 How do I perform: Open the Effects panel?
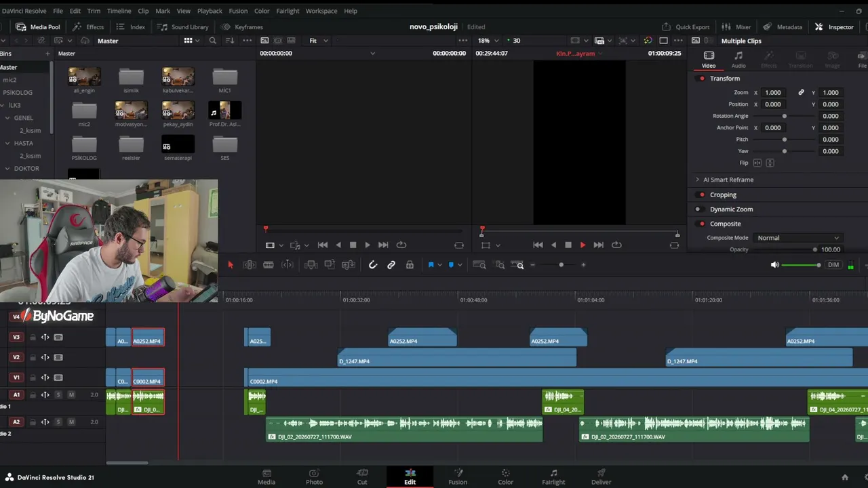pos(88,27)
